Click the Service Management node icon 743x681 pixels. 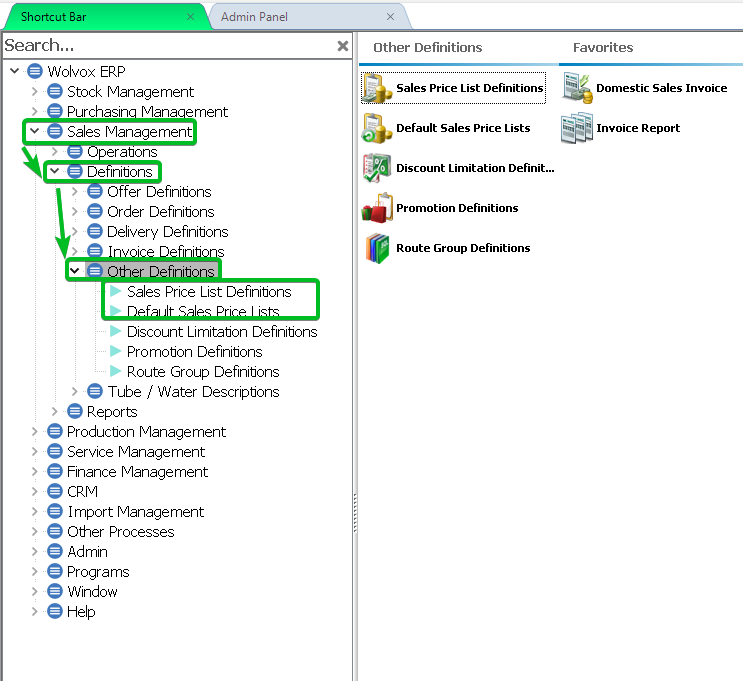[x=55, y=451]
